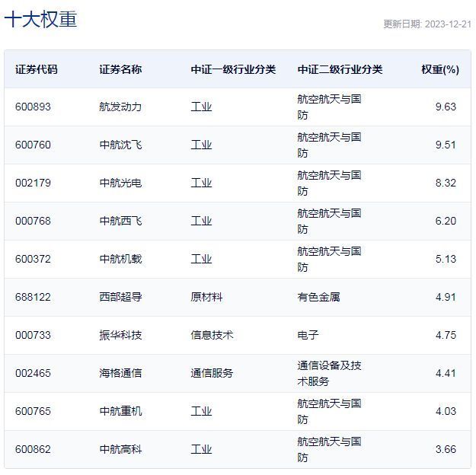Click the 证券代码 column header
Image resolution: width=476 pixels, height=475 pixels.
click(x=36, y=69)
